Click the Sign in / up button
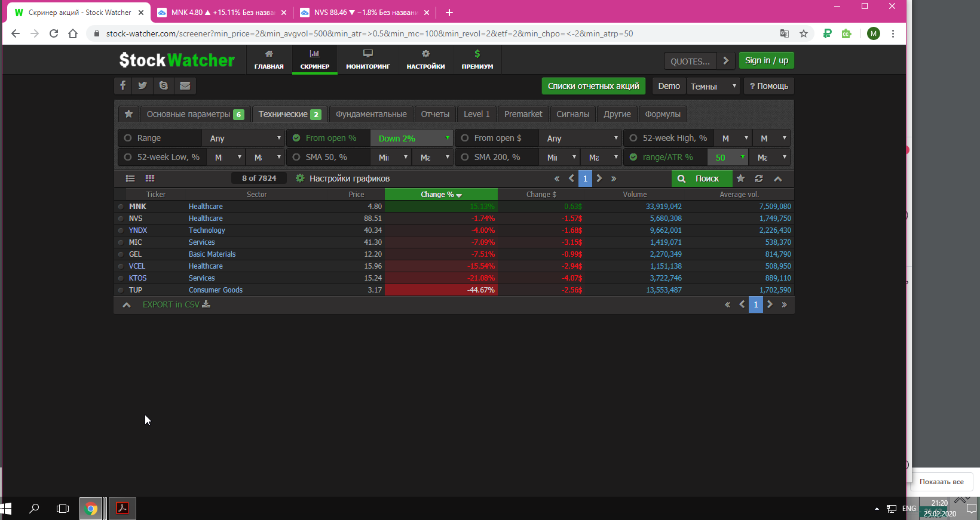This screenshot has width=980, height=520. (x=767, y=60)
